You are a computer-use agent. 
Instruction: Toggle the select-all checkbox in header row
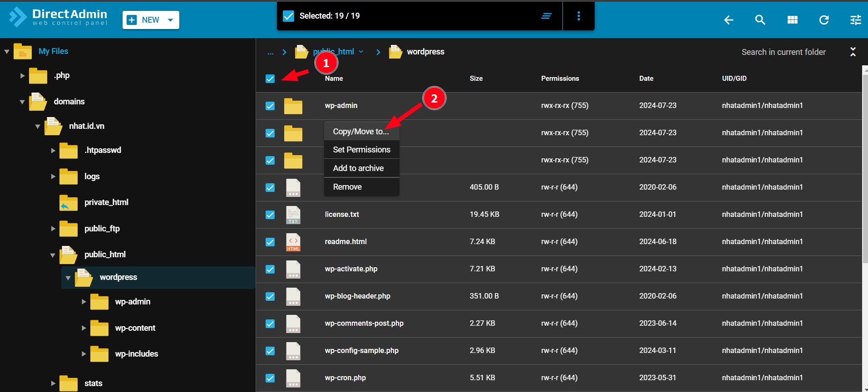click(270, 79)
